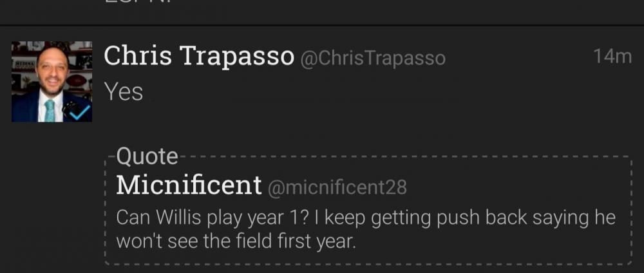
Task: Open the Chris Trapasso display name
Action: [x=198, y=57]
